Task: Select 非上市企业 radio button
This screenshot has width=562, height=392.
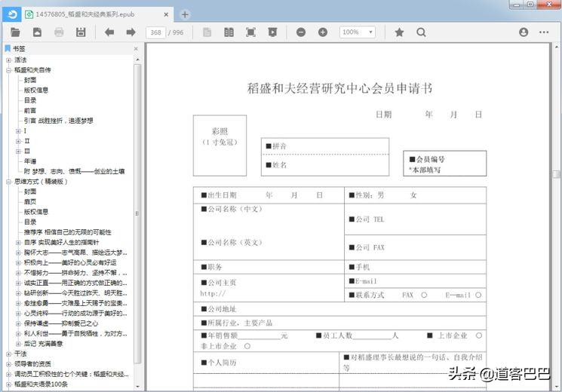Action: [x=247, y=346]
